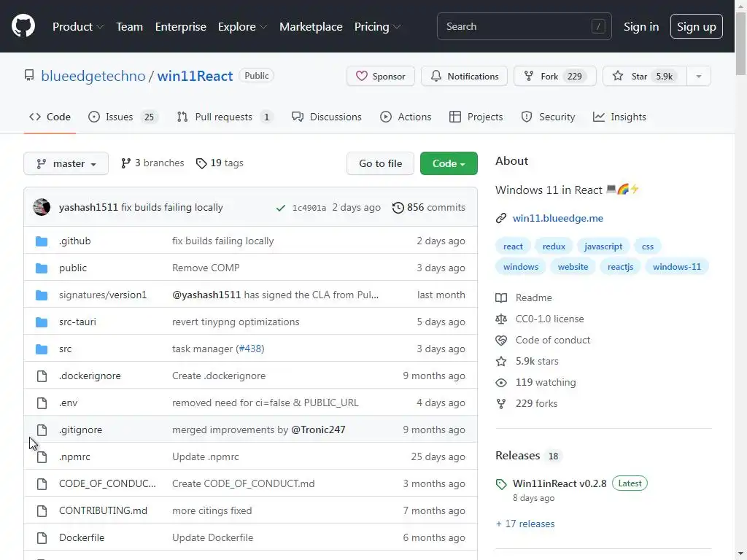
Task: Open the Pull requests tab
Action: (225, 117)
